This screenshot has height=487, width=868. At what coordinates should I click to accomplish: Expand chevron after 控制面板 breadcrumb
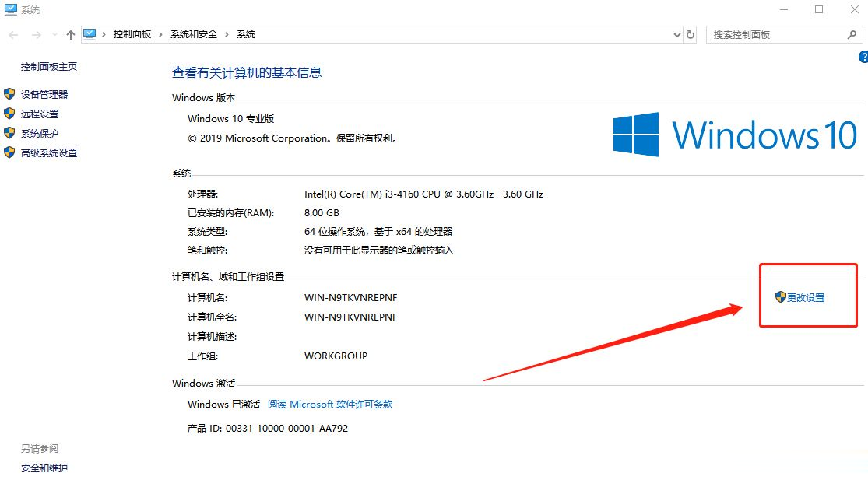coord(160,34)
